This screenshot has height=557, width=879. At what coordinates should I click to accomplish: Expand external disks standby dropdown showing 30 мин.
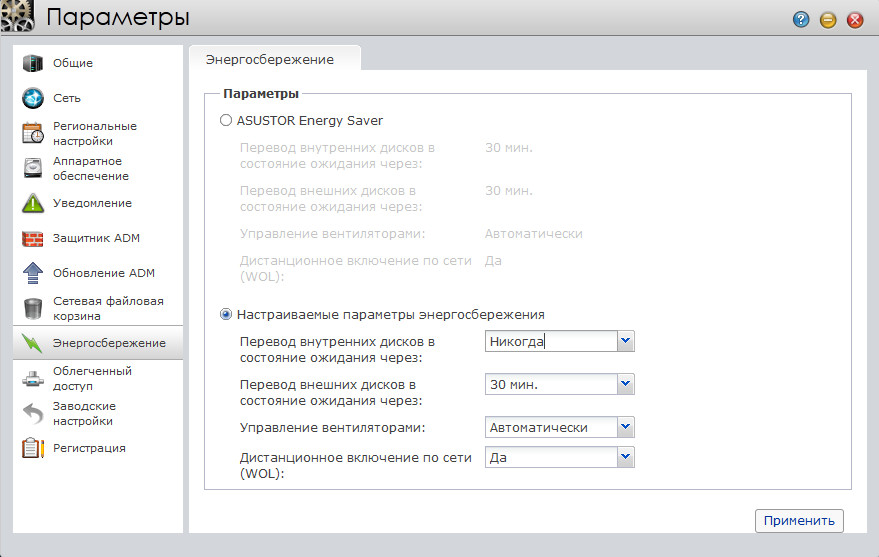pyautogui.click(x=625, y=384)
